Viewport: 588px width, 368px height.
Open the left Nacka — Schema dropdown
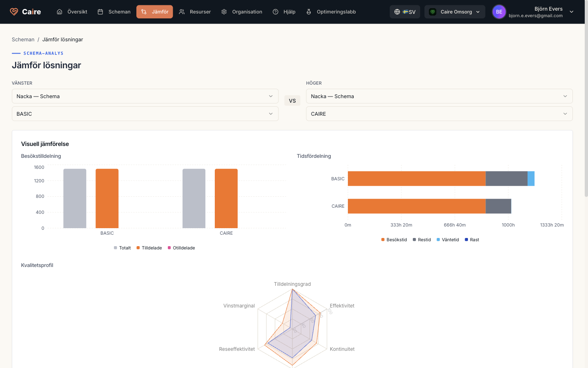pos(145,96)
